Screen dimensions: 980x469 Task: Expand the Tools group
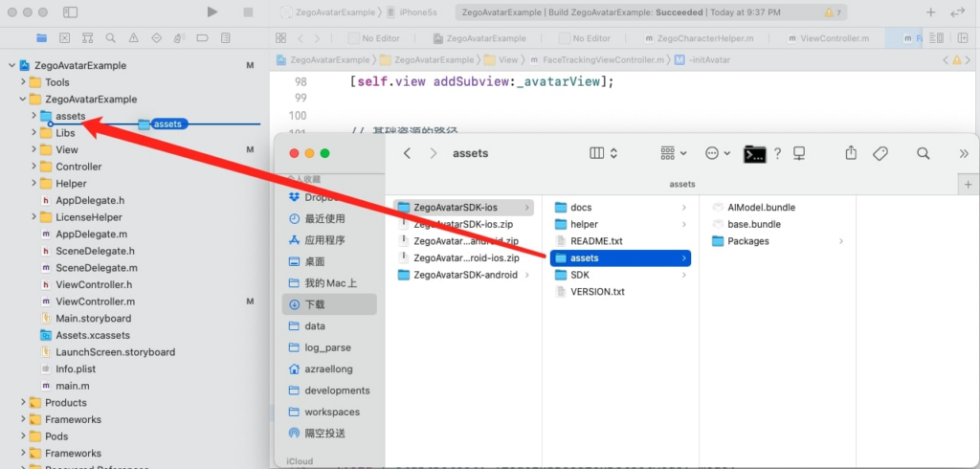[23, 82]
